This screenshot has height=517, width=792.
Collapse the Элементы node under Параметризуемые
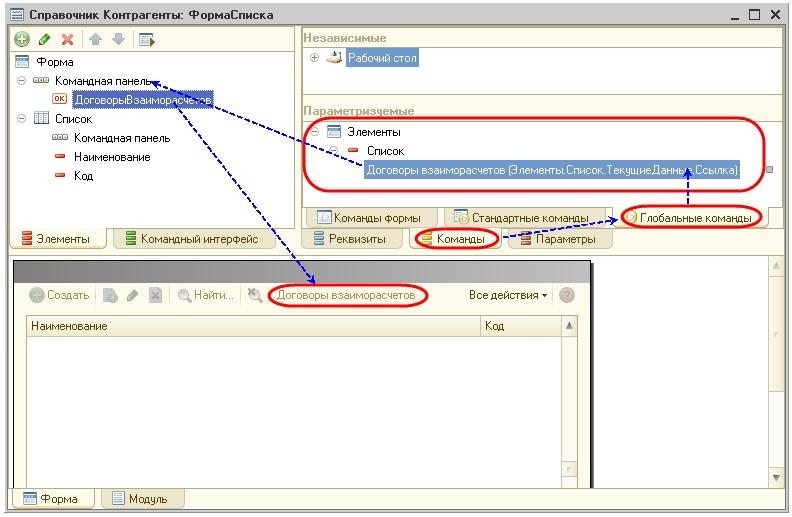315,132
